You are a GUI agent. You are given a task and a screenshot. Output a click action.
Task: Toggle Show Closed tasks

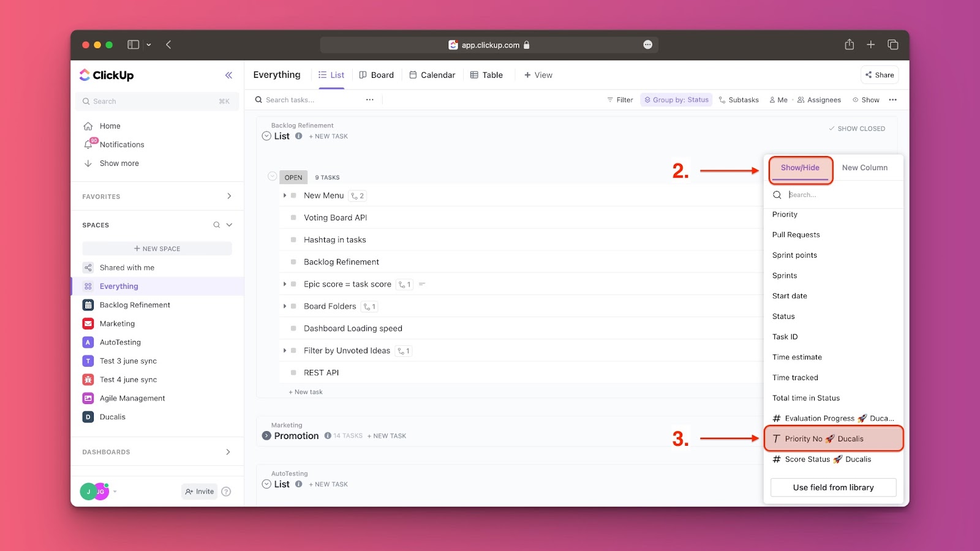coord(857,129)
